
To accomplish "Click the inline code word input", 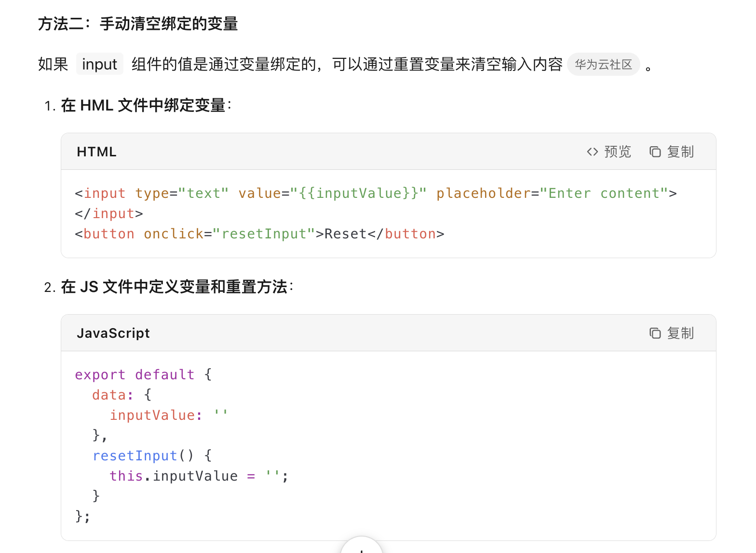I will tap(99, 64).
